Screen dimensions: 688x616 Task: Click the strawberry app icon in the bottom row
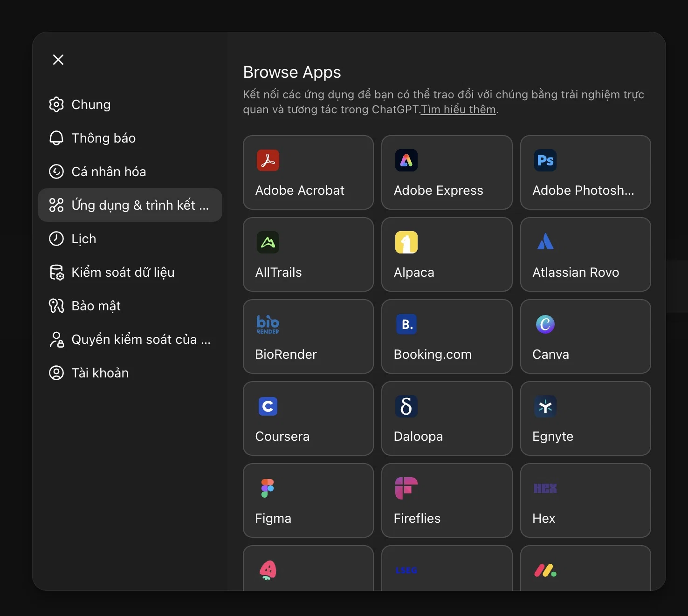pos(268,570)
